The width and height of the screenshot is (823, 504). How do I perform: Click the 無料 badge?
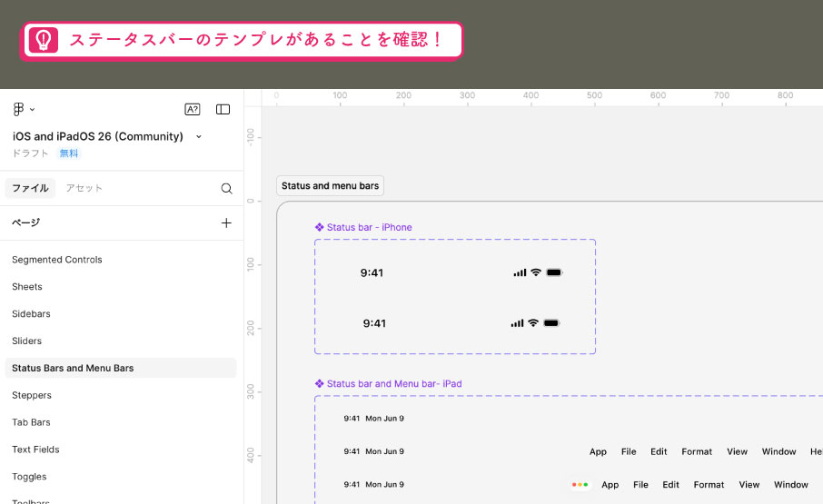(69, 153)
